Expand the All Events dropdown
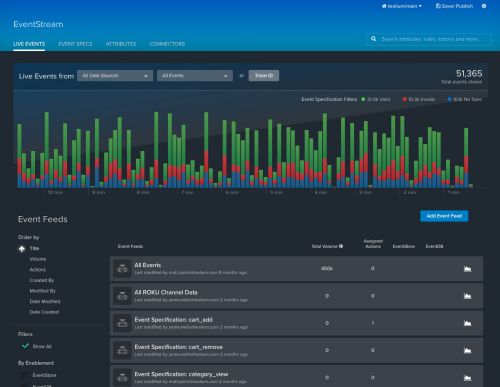Screen dimensions: 500x387 tap(195, 76)
